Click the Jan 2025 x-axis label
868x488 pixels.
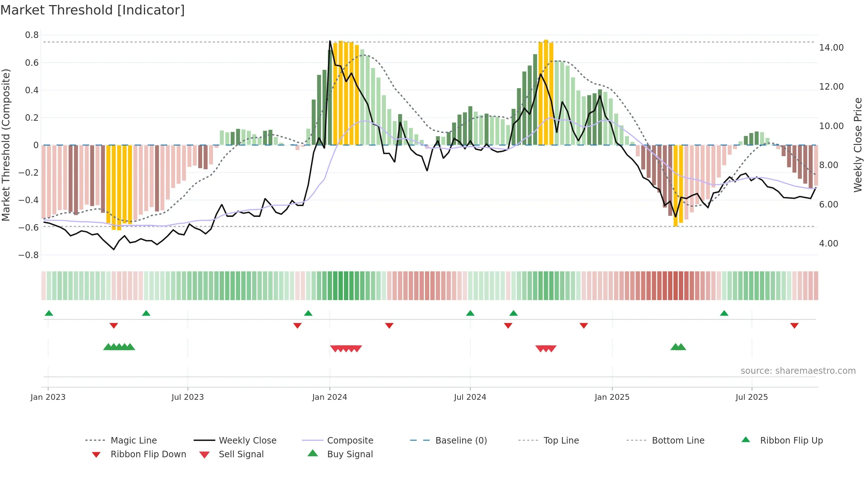(x=612, y=397)
